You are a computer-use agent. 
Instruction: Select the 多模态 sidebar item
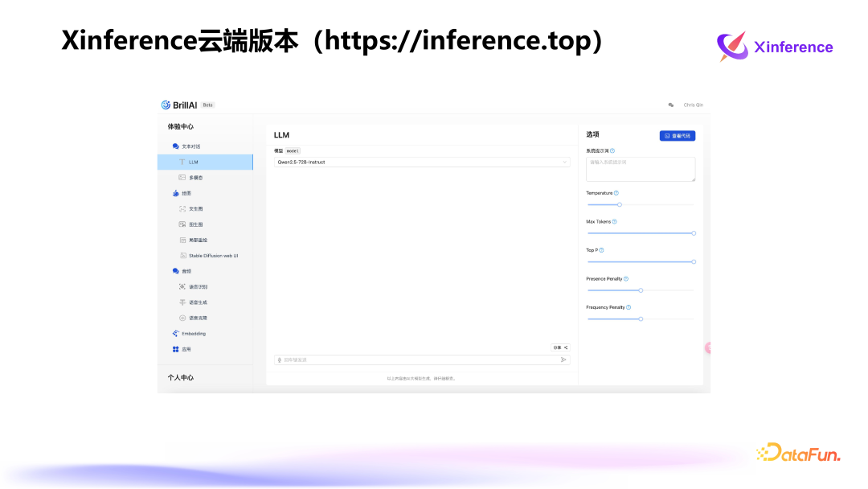click(195, 178)
